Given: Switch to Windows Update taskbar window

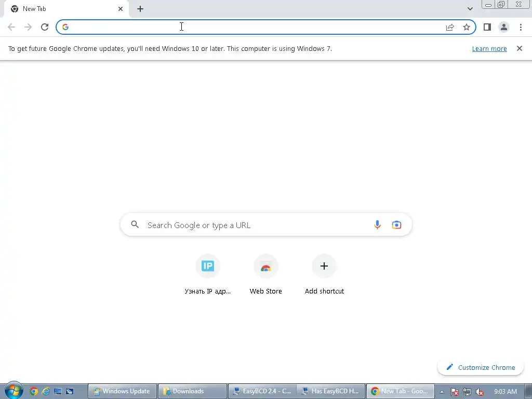Looking at the screenshot, I should pyautogui.click(x=122, y=391).
